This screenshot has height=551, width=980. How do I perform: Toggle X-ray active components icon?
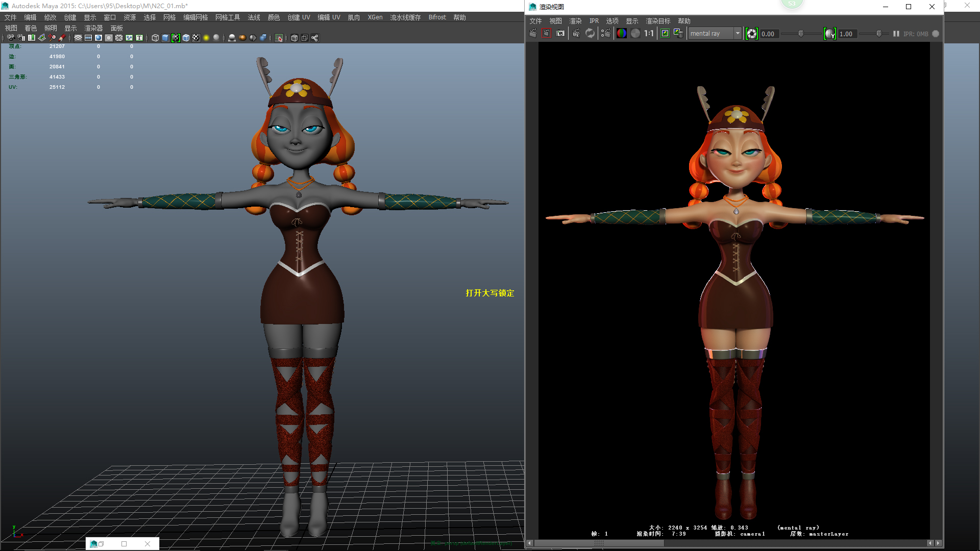305,38
